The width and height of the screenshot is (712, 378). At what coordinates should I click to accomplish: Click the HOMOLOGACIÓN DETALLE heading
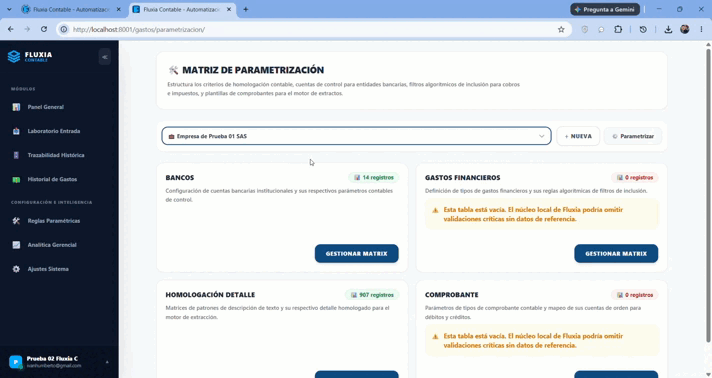210,295
